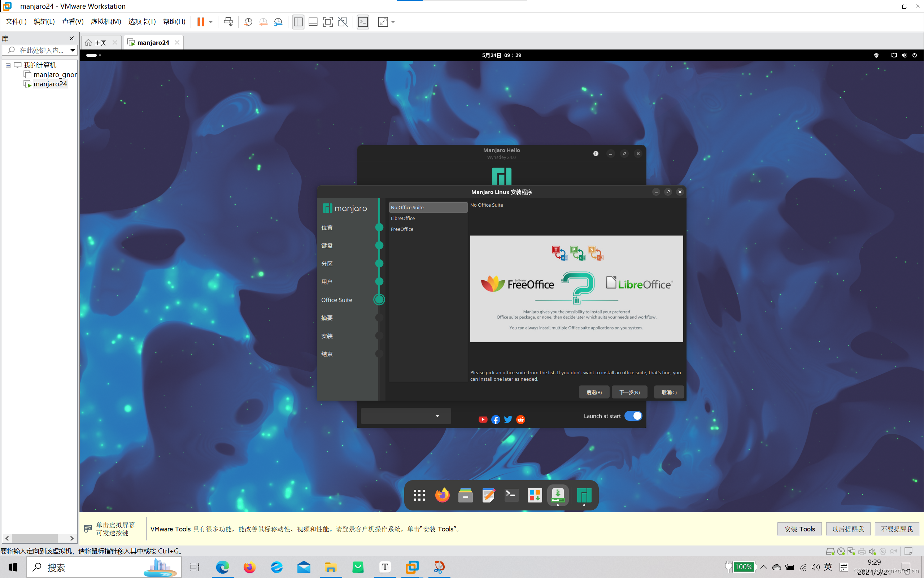The width and height of the screenshot is (924, 578).
Task: Open the file manager in the GNOME dock
Action: (466, 495)
